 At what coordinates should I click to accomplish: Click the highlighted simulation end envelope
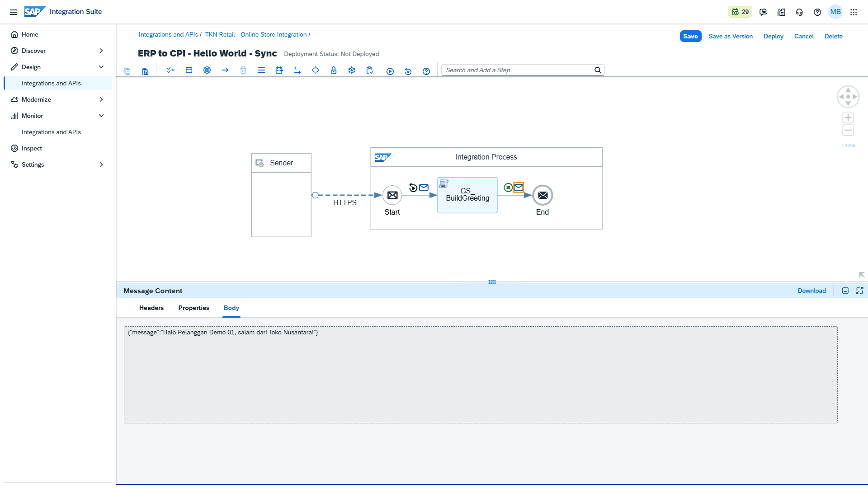pyautogui.click(x=519, y=188)
